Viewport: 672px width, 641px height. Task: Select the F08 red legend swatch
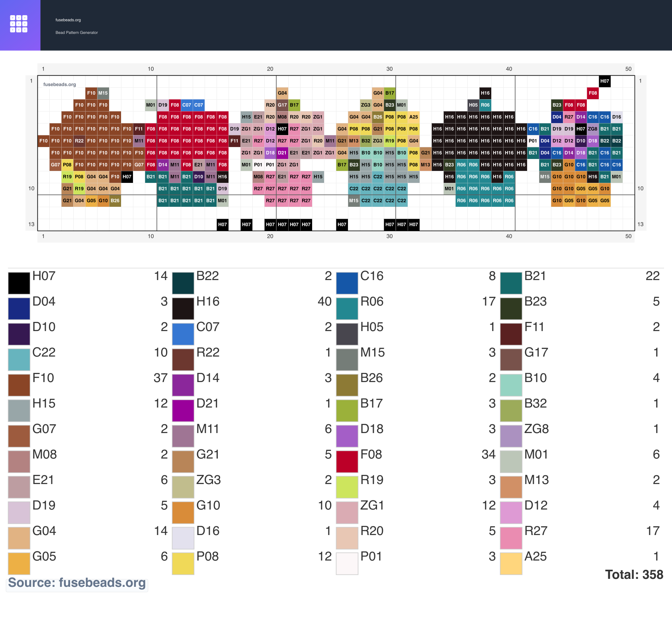(x=347, y=462)
